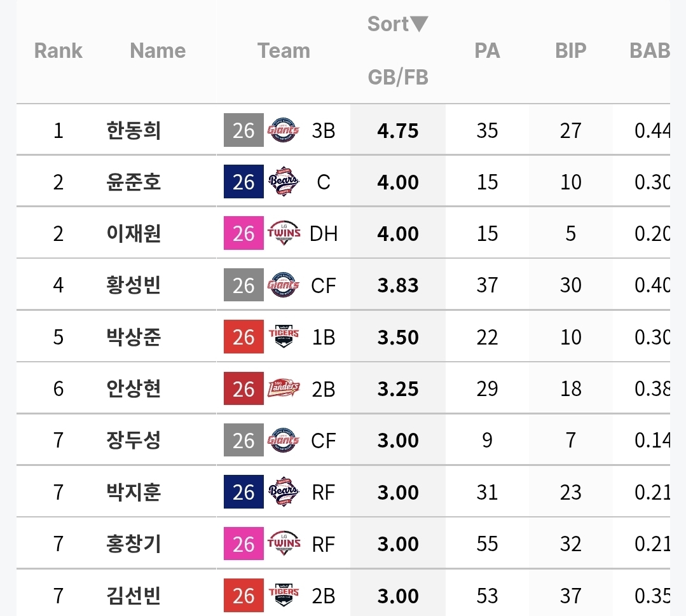Sort by the BIP column header
The height and width of the screenshot is (616, 686).
pyautogui.click(x=570, y=51)
